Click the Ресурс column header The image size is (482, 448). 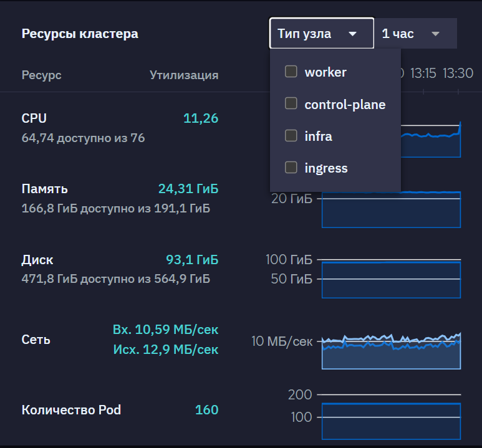[x=42, y=75]
